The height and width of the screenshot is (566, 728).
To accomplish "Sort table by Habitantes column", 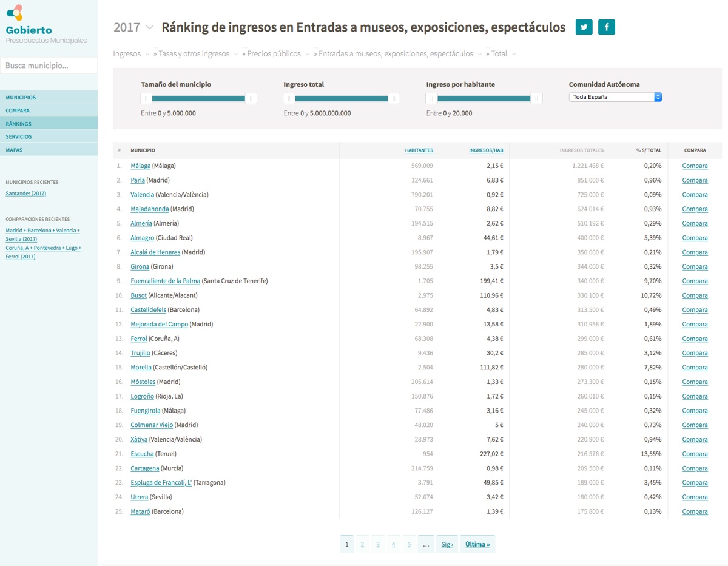I will click(419, 150).
